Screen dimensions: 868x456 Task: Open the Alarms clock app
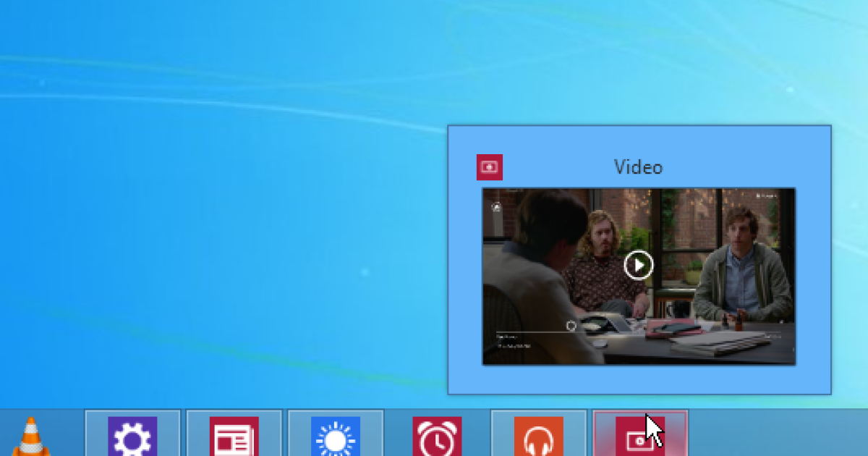click(x=437, y=436)
